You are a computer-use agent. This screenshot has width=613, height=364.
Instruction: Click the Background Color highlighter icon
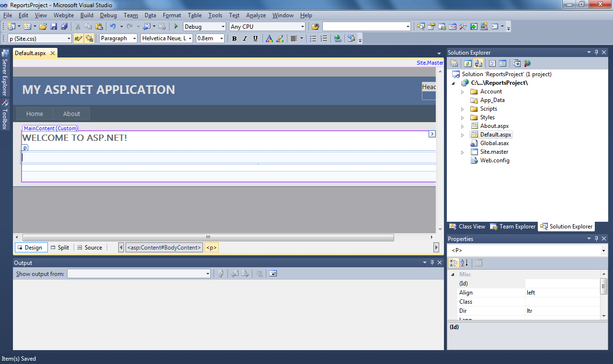coord(280,38)
